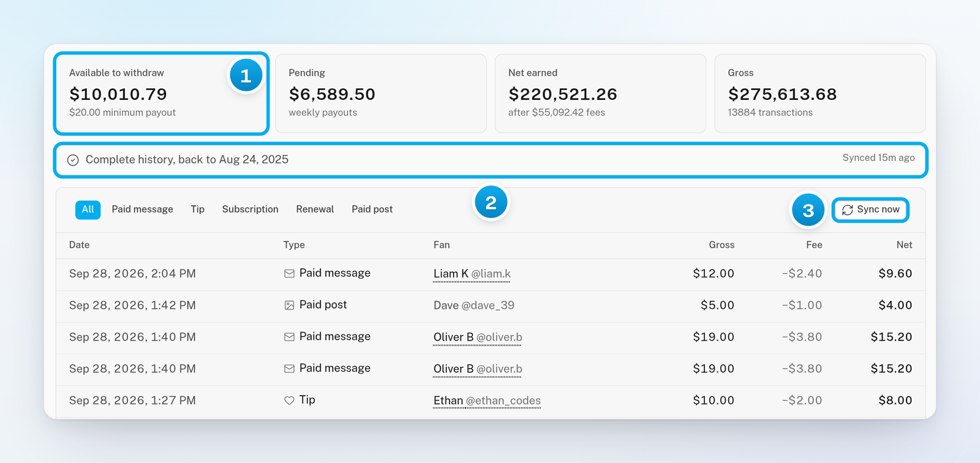Open fan Ethan @ethan_codes
Screen dimensions: 980x463
point(487,401)
